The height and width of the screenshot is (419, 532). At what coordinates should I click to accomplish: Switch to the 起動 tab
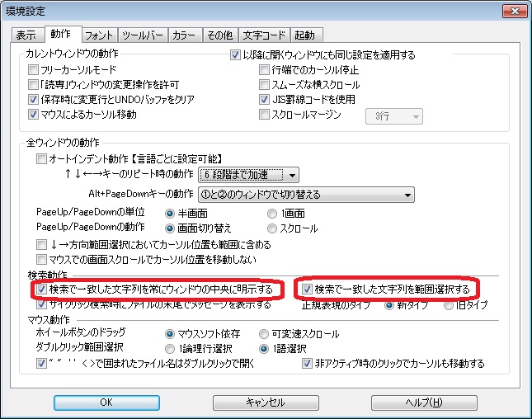point(306,35)
